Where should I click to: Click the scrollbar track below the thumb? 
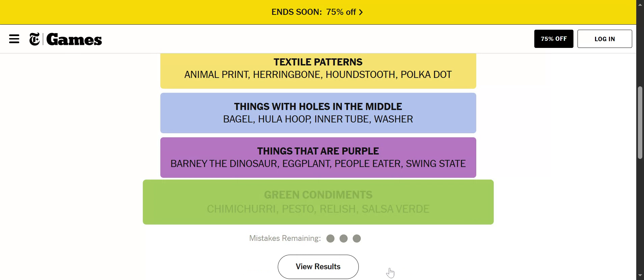point(640,216)
